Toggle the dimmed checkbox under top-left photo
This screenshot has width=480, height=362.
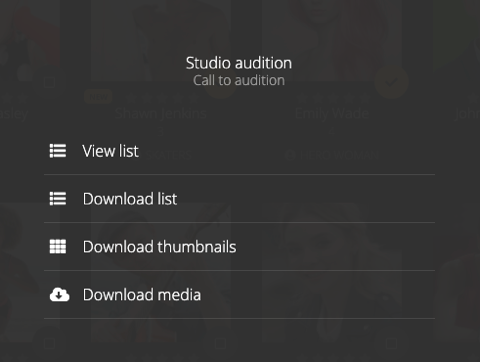coord(49,82)
